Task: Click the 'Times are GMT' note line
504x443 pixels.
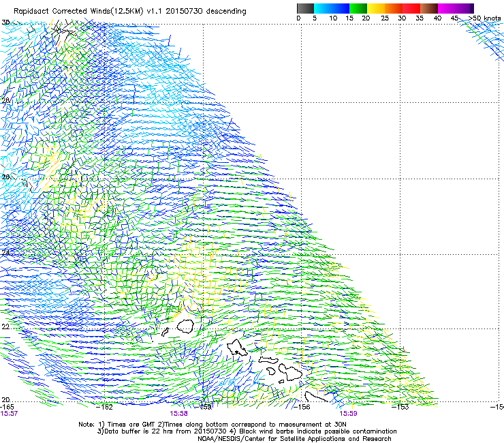Action: point(212,425)
